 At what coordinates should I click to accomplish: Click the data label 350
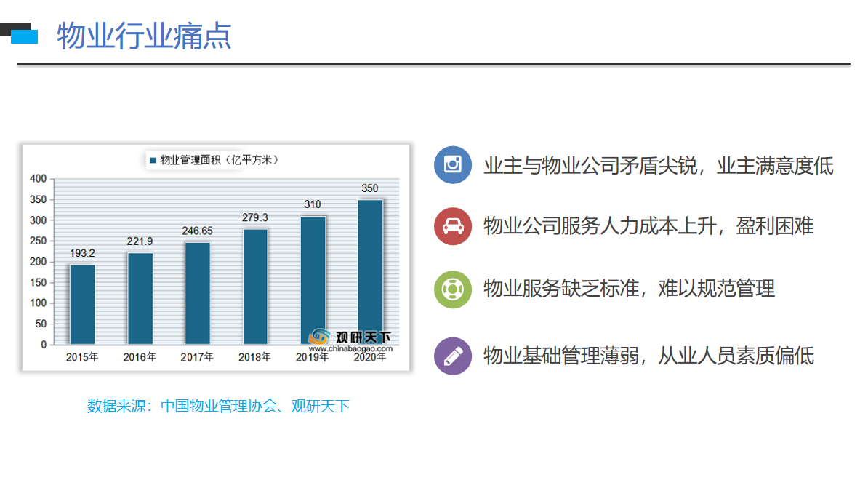click(x=370, y=188)
